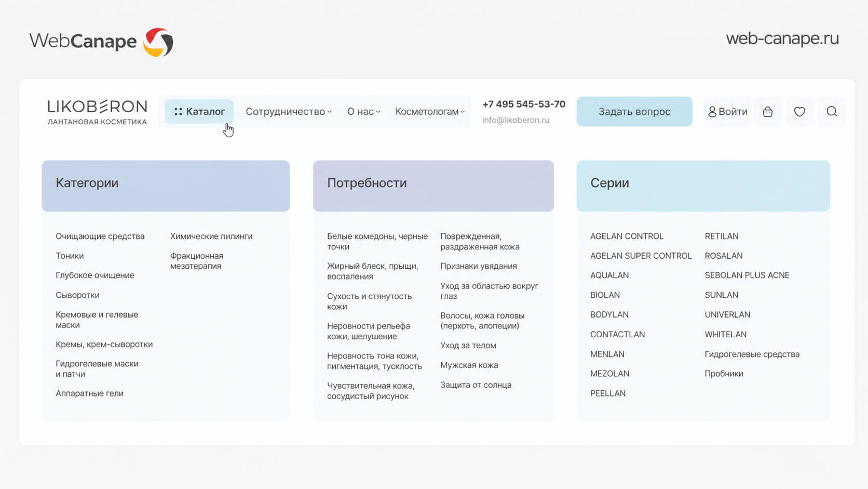The image size is (868, 489).
Task: Select the Пробники series
Action: pos(724,374)
